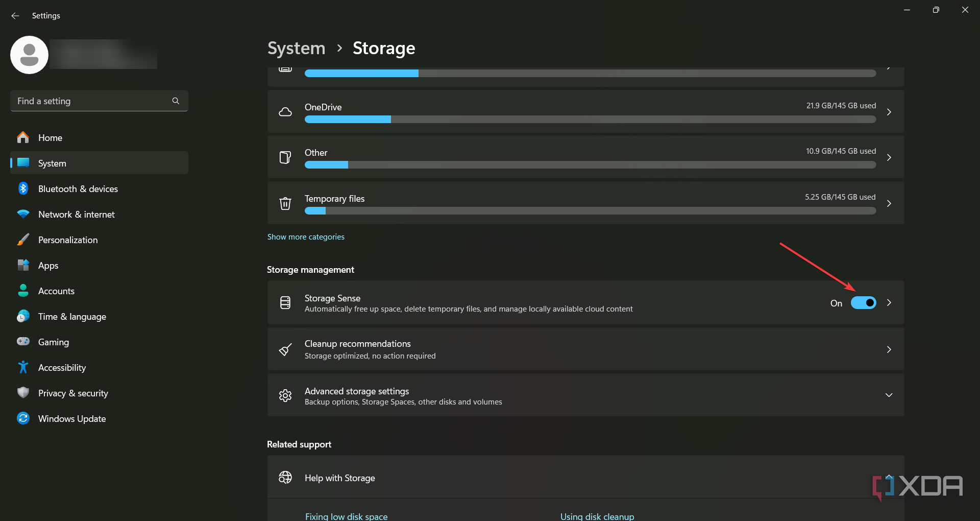The height and width of the screenshot is (521, 980).
Task: Click the Other storage category icon
Action: tap(285, 157)
